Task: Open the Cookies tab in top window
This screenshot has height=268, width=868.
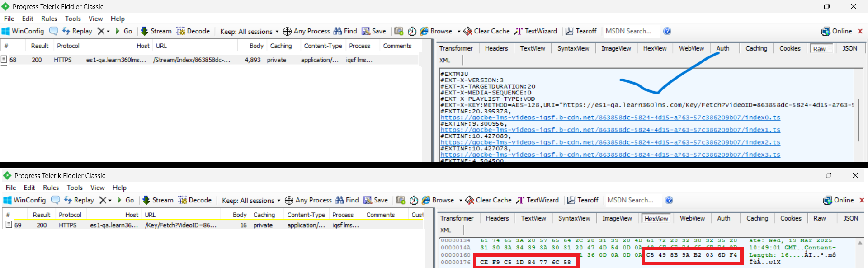Action: [x=790, y=48]
